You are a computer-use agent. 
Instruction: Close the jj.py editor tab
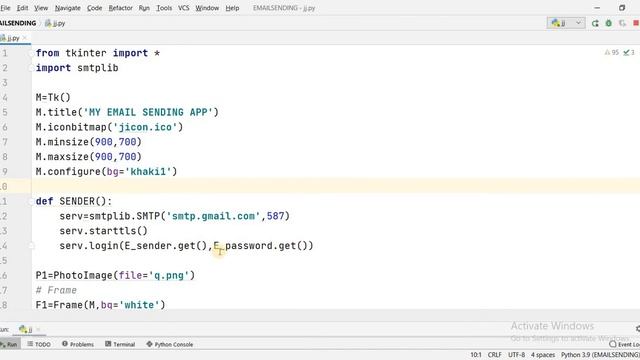[x=24, y=38]
